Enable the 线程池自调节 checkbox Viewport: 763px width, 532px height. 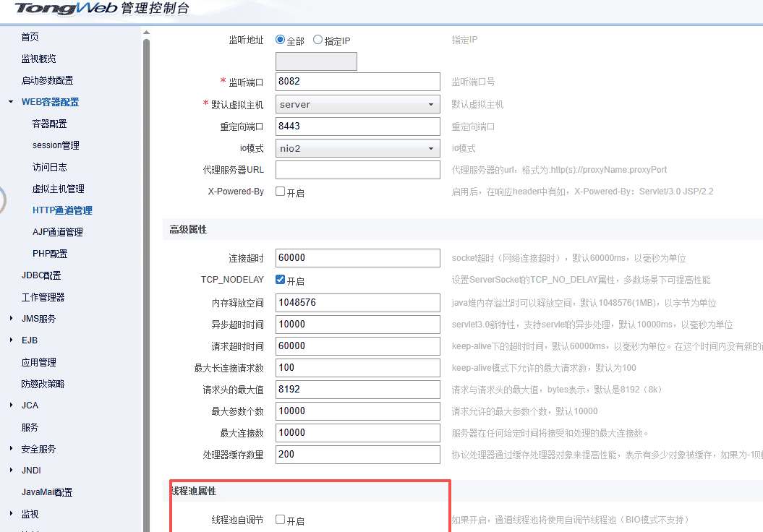(281, 520)
